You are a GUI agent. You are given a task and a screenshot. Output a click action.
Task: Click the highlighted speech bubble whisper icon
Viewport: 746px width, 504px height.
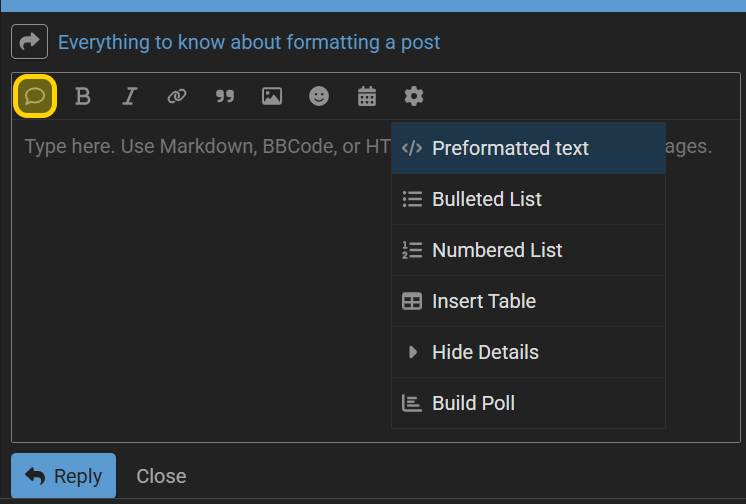pyautogui.click(x=35, y=96)
